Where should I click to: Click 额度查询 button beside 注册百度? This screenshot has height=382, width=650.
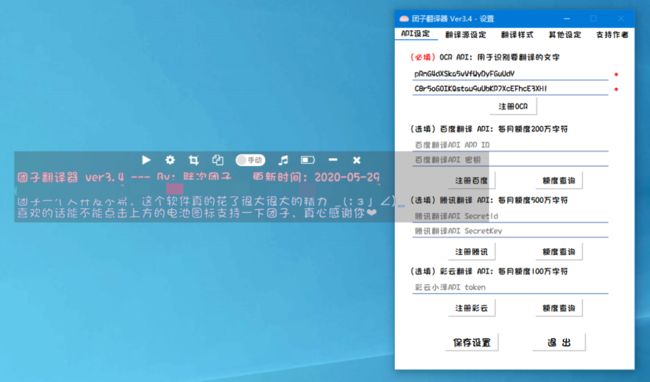pyautogui.click(x=559, y=180)
